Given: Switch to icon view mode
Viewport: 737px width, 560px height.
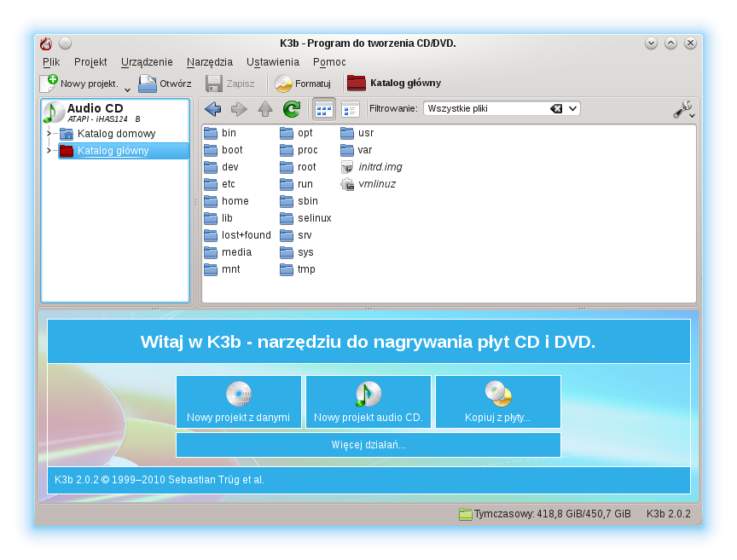Looking at the screenshot, I should pos(324,109).
